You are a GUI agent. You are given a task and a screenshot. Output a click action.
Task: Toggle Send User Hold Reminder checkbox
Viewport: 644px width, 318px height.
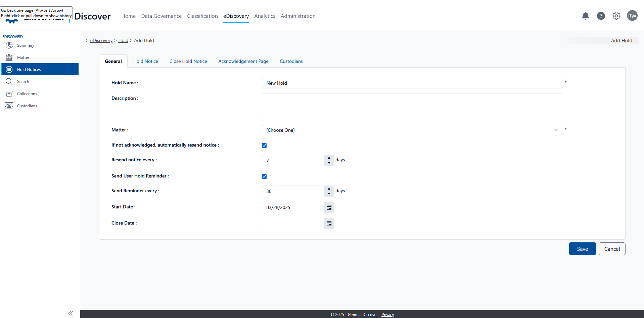click(264, 176)
